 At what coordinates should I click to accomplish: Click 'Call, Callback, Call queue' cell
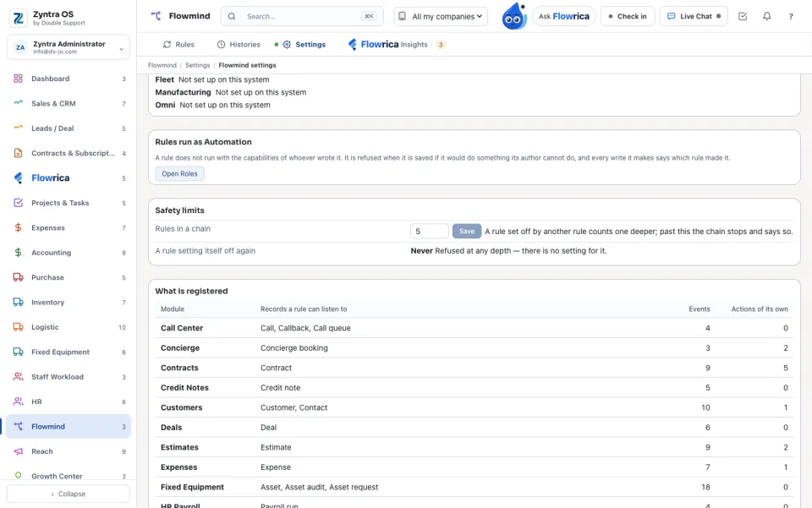pos(305,328)
